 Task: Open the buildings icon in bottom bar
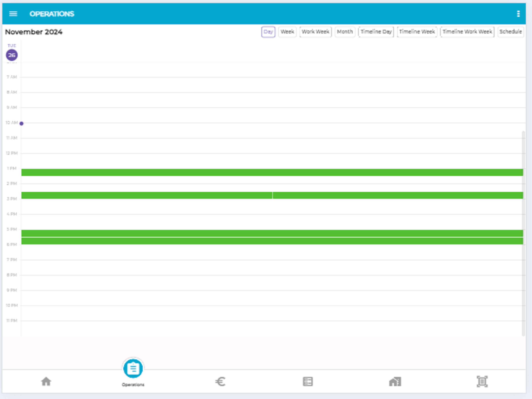click(395, 381)
